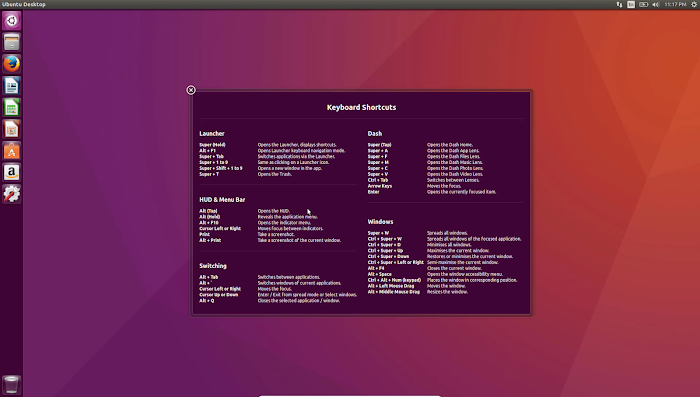
Task: Click the 'Super + A' shortcut text
Action: pyautogui.click(x=378, y=150)
